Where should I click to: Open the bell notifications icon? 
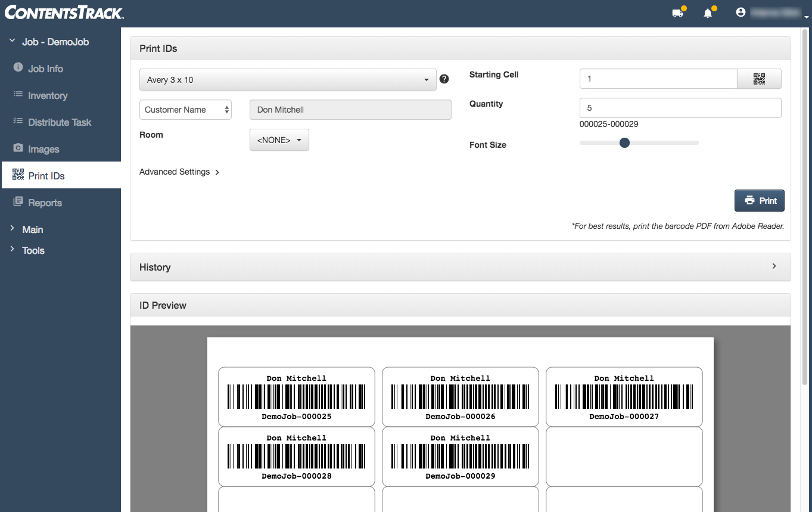(x=708, y=13)
